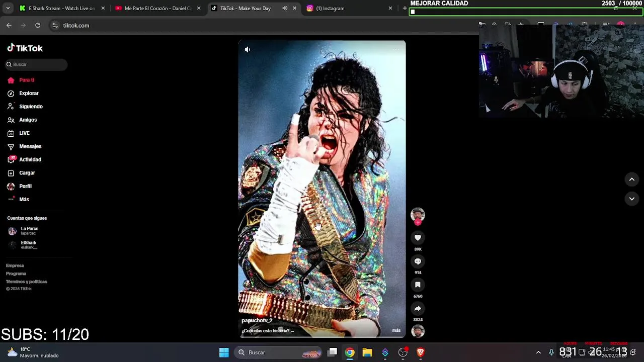Click the TikTok logo
Image resolution: width=644 pixels, height=362 pixels.
tap(25, 48)
